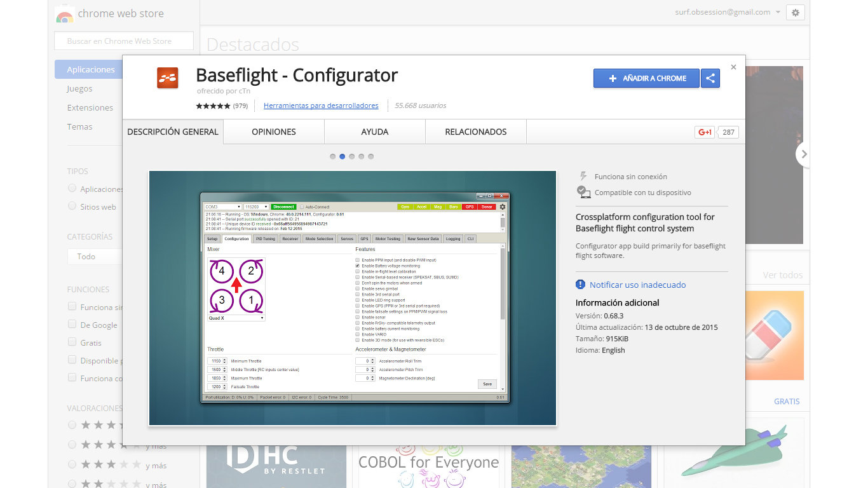Select the fifth screenshot carousel dot
This screenshot has width=868, height=488.
(371, 156)
